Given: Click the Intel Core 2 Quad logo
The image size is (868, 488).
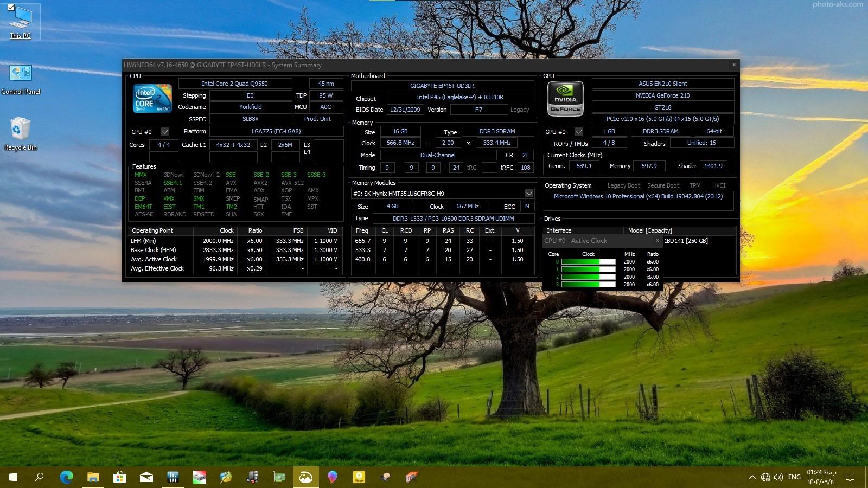Looking at the screenshot, I should point(152,98).
